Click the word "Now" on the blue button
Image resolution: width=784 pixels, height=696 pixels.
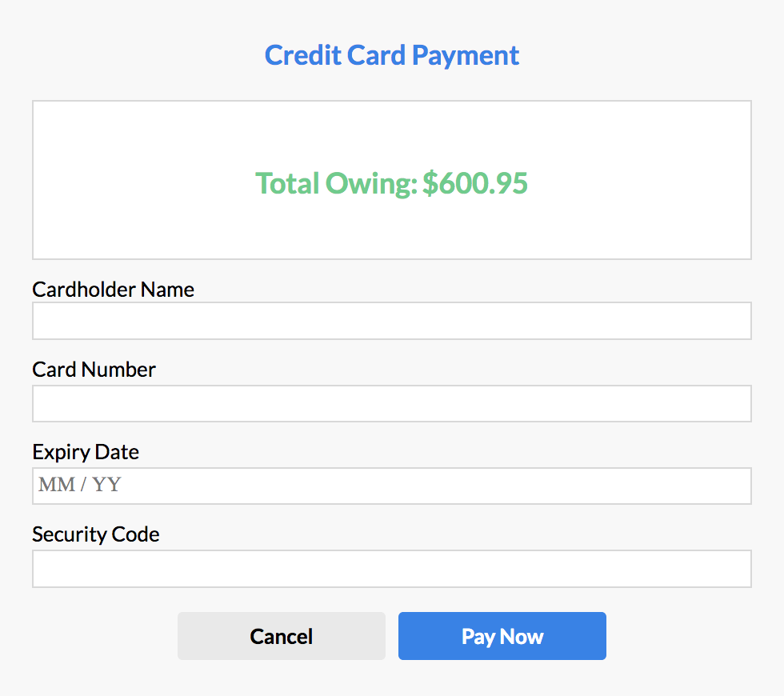click(x=522, y=637)
